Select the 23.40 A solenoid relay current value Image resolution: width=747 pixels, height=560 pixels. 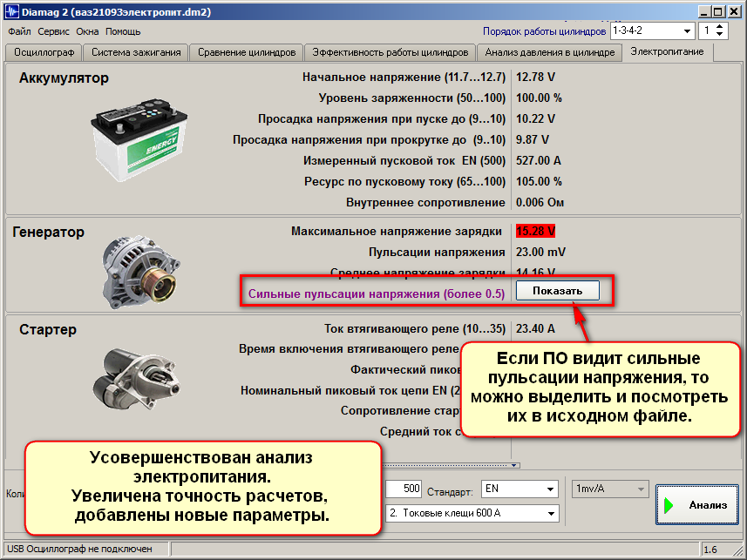click(535, 328)
